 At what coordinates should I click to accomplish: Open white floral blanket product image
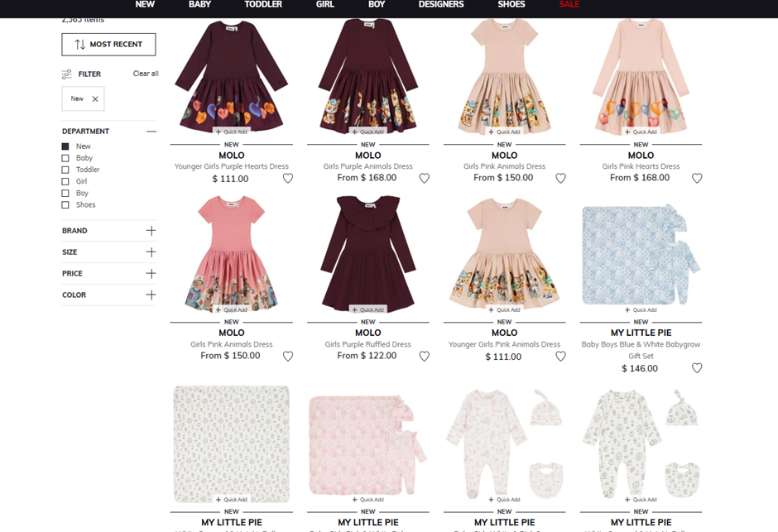click(x=231, y=444)
